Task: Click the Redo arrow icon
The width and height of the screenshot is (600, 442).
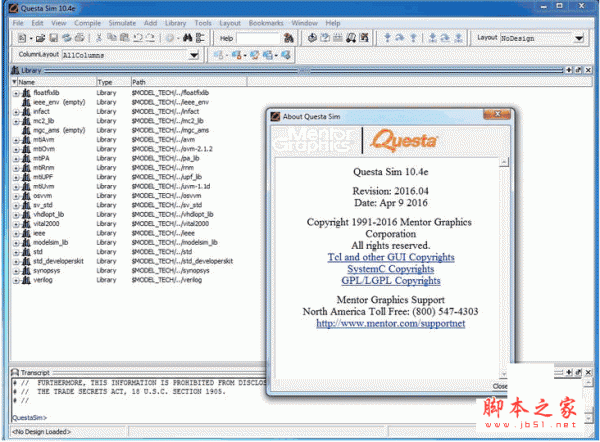Action: click(x=150, y=38)
